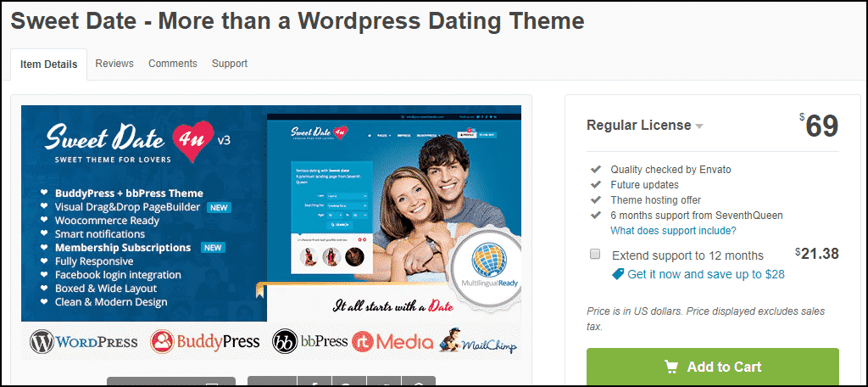This screenshot has width=868, height=387.
Task: Open the Regular License selector label
Action: (639, 126)
